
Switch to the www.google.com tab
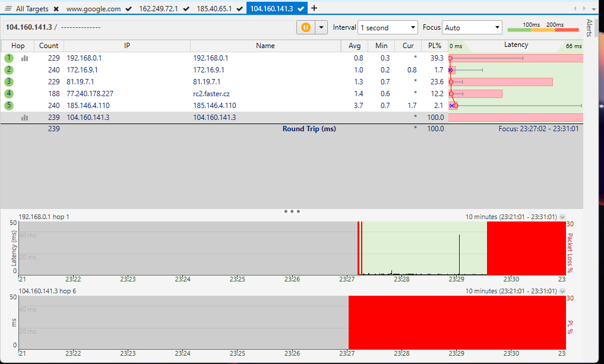tap(93, 9)
